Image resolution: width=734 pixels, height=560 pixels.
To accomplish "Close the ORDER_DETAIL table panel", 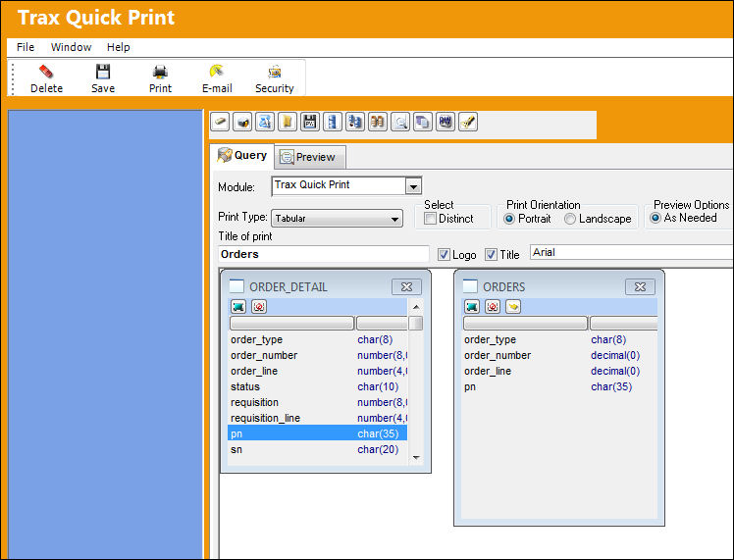I will coord(406,286).
